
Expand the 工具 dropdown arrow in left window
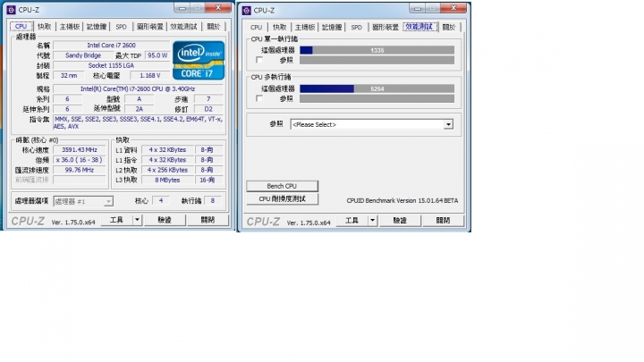click(137, 220)
